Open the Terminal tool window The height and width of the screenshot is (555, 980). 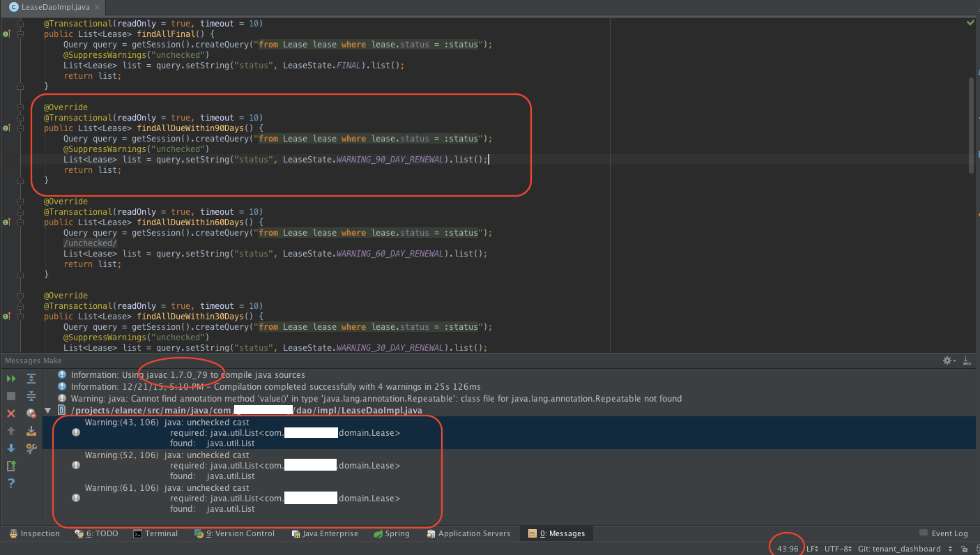(x=155, y=534)
